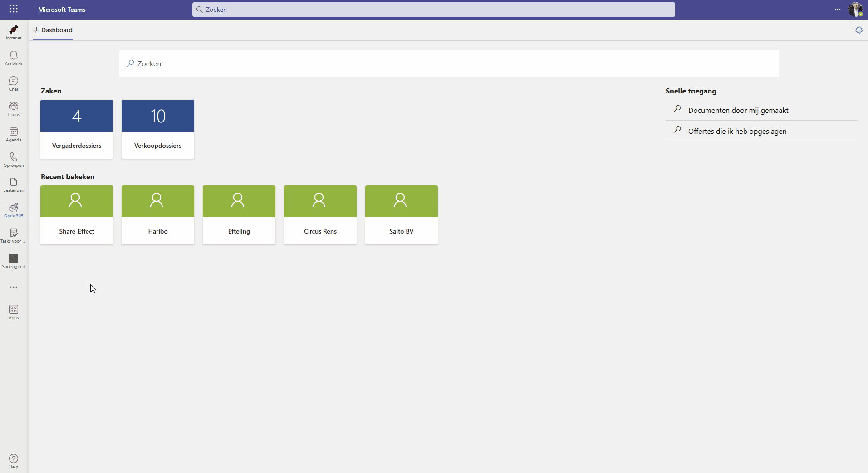The width and height of the screenshot is (868, 473).
Task: Open Help in the sidebar
Action: [x=14, y=461]
